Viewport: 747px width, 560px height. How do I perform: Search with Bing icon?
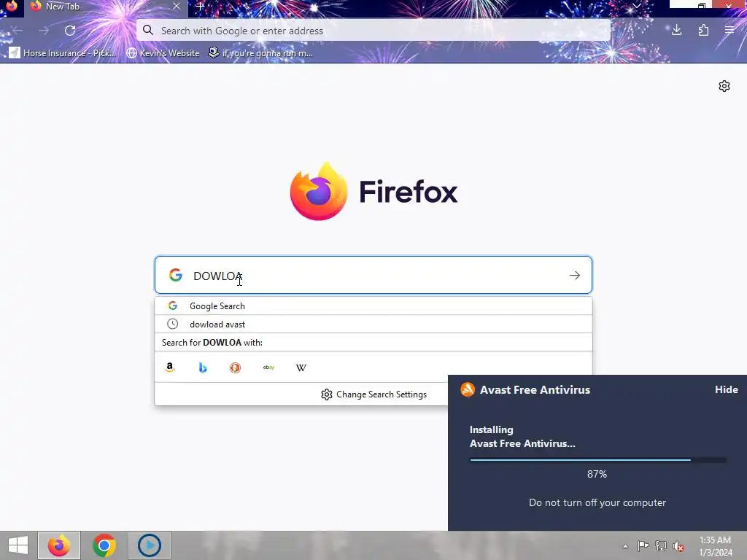coord(203,367)
